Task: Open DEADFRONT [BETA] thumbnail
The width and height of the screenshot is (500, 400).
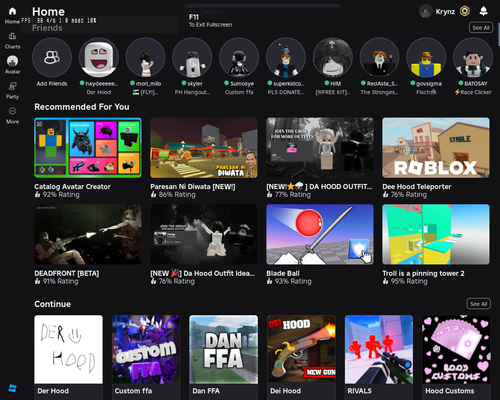Action: click(x=88, y=234)
